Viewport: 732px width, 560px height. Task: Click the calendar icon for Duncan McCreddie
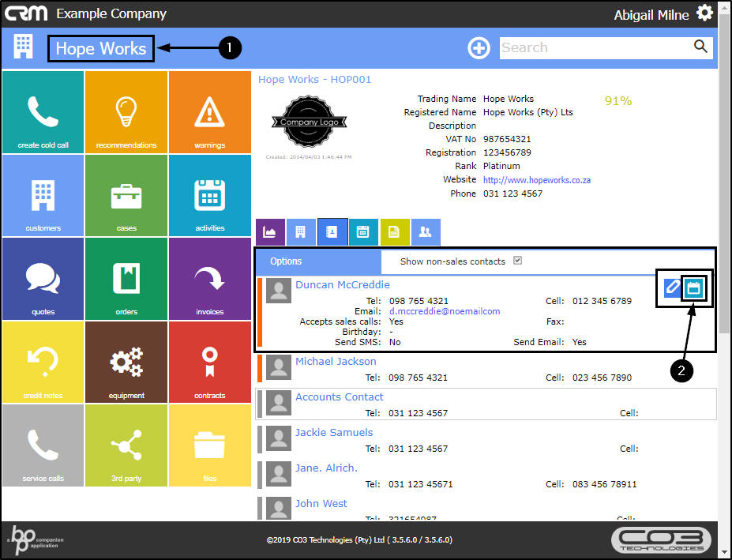click(x=694, y=288)
